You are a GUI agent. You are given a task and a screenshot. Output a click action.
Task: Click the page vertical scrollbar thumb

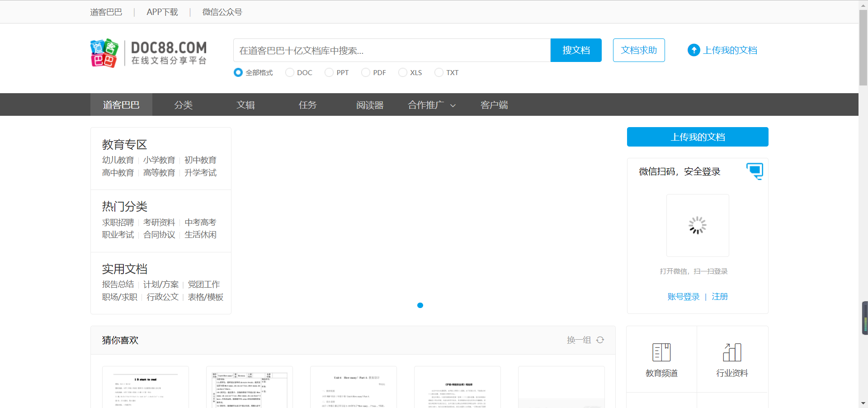point(863,47)
